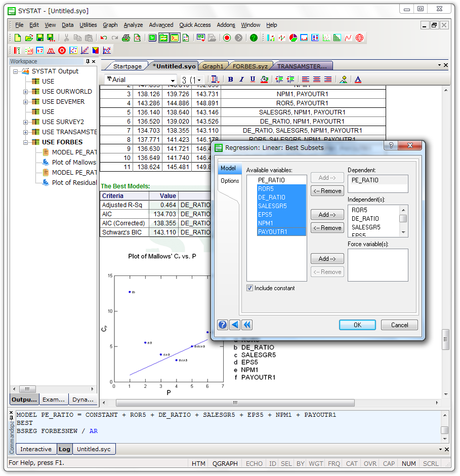460x476 pixels.
Task: Switch to the FORBES.syz tab
Action: point(250,66)
